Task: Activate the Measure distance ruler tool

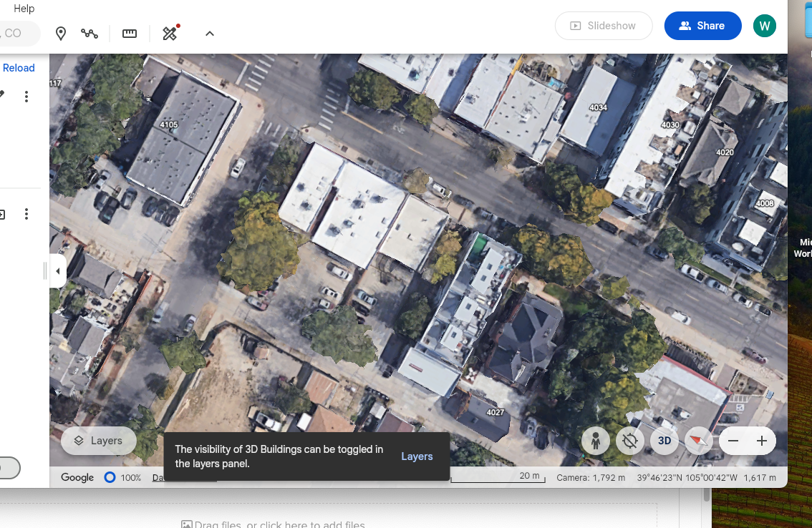Action: click(x=130, y=34)
